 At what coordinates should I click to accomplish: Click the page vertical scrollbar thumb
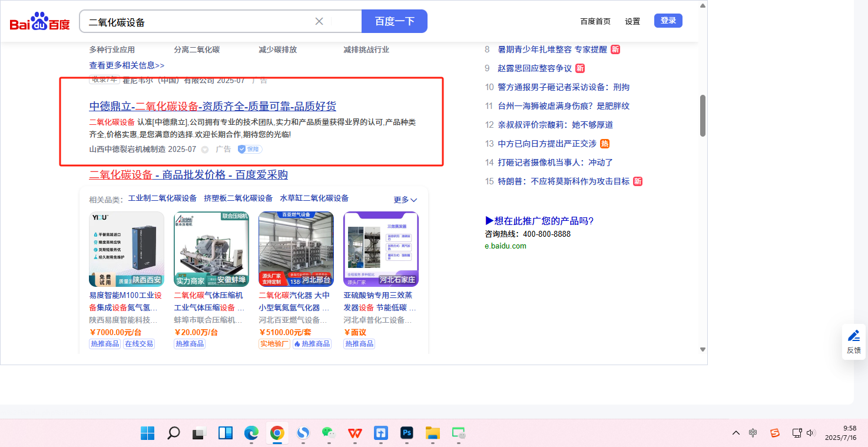click(x=703, y=115)
